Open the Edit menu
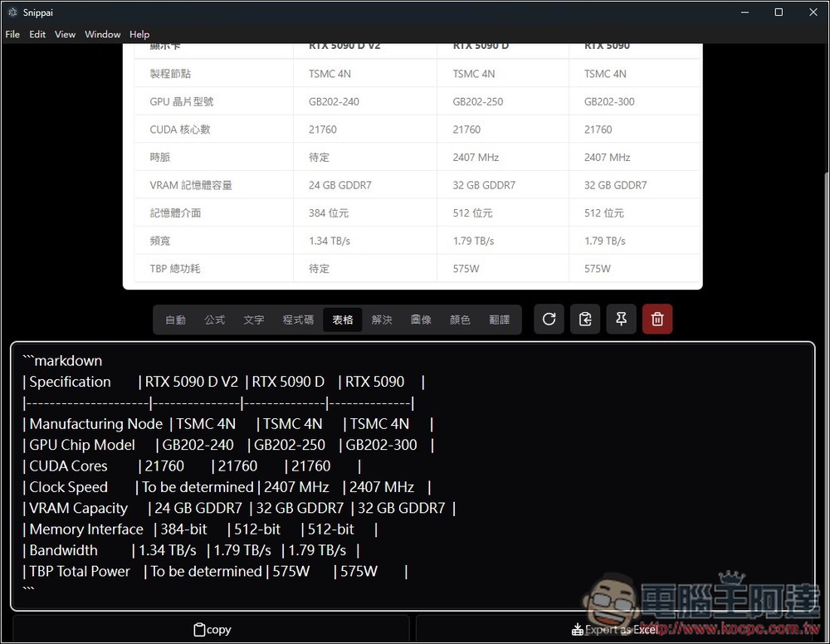The image size is (830, 644). point(37,34)
